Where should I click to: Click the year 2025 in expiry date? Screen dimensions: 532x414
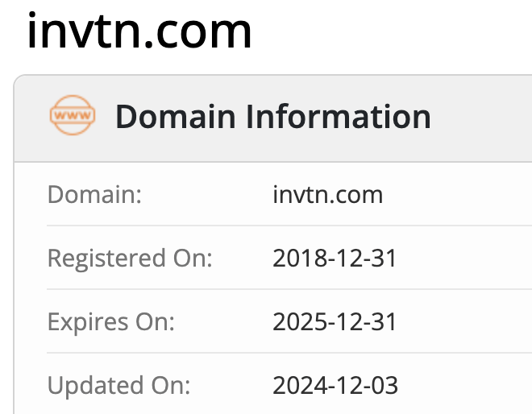(x=296, y=322)
